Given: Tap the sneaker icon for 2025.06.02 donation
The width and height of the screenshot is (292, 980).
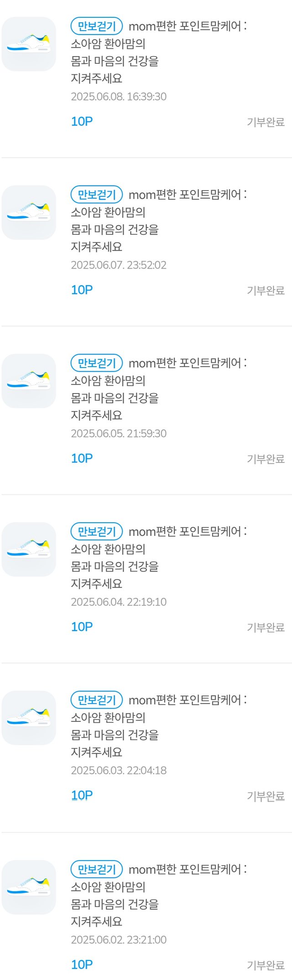Looking at the screenshot, I should click(x=29, y=887).
